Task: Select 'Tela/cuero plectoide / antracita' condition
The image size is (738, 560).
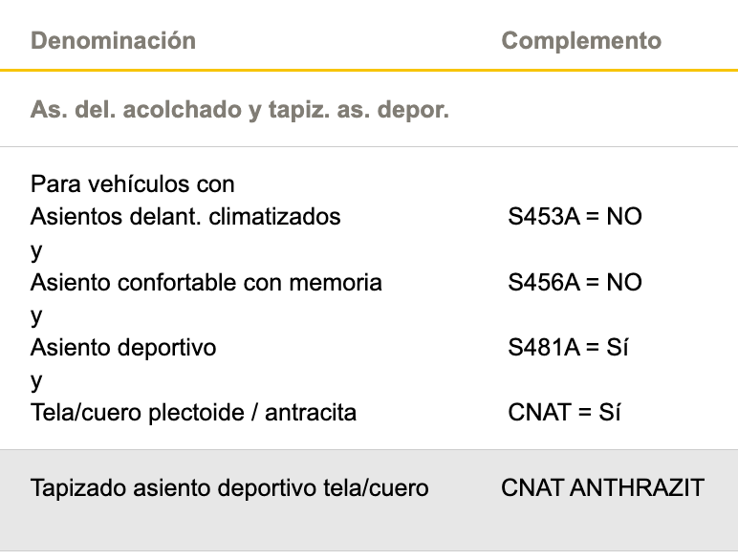Action: point(193,413)
